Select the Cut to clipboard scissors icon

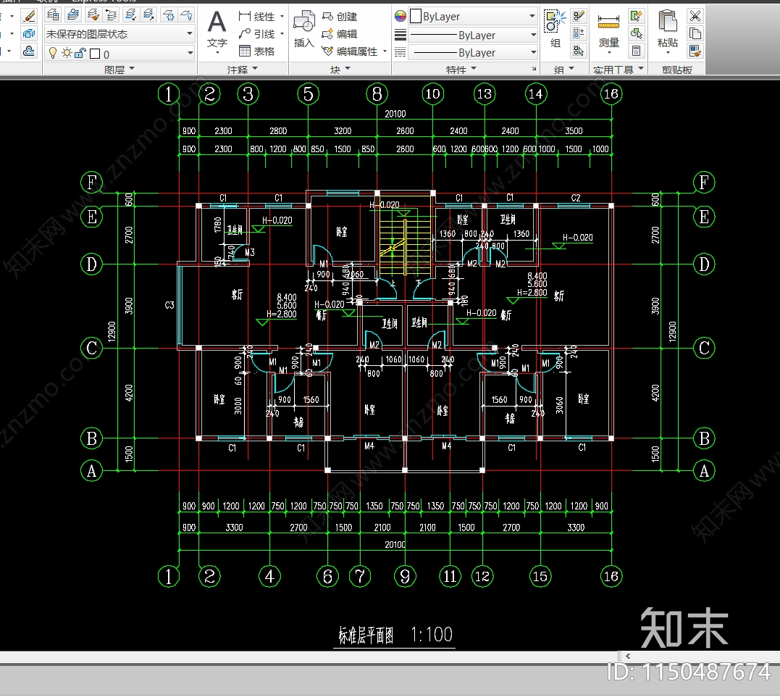click(x=695, y=16)
